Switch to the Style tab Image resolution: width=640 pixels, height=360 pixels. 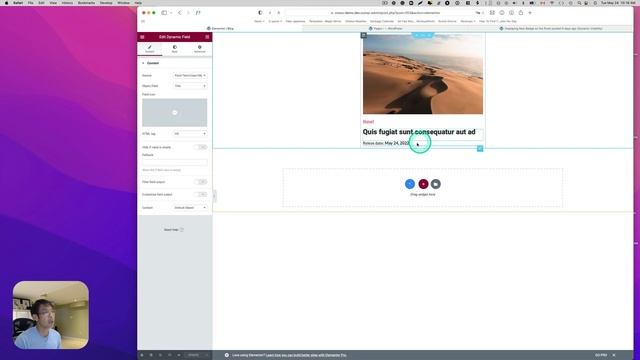[175, 49]
